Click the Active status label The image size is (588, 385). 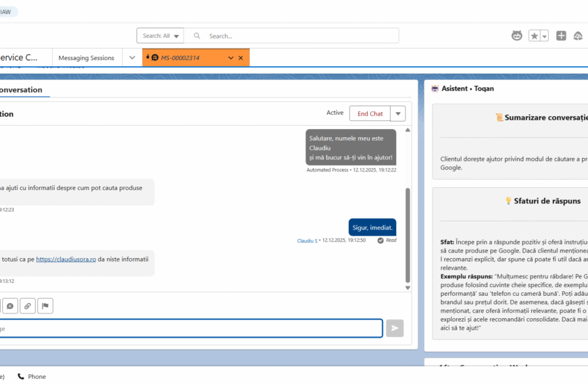tap(335, 113)
